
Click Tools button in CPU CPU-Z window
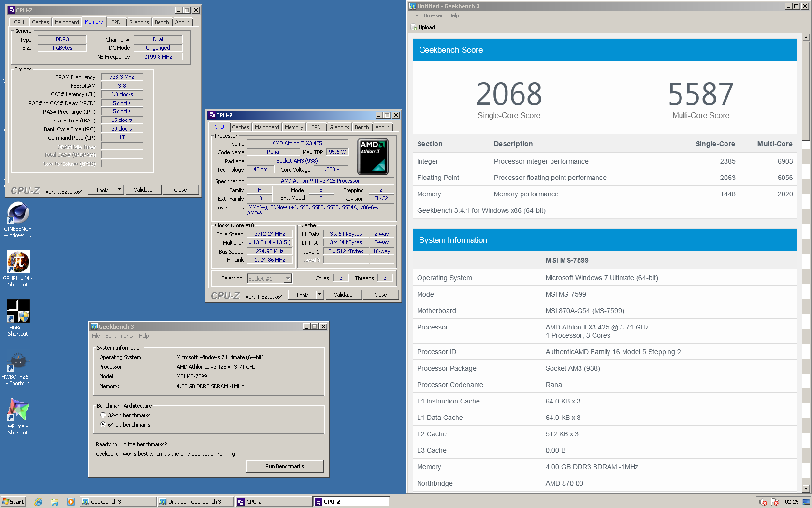[302, 295]
